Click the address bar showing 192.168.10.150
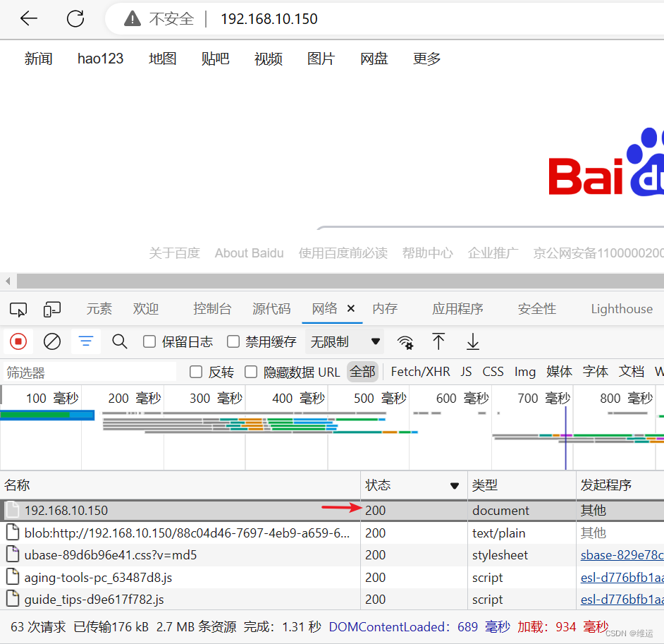This screenshot has height=644, width=664. [269, 18]
